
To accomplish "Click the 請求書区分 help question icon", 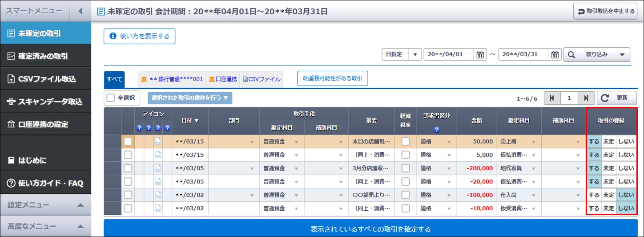I will pyautogui.click(x=436, y=130).
